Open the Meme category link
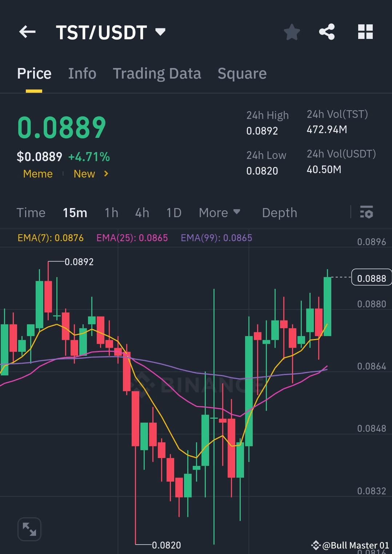This screenshot has width=392, height=554. pyautogui.click(x=37, y=174)
